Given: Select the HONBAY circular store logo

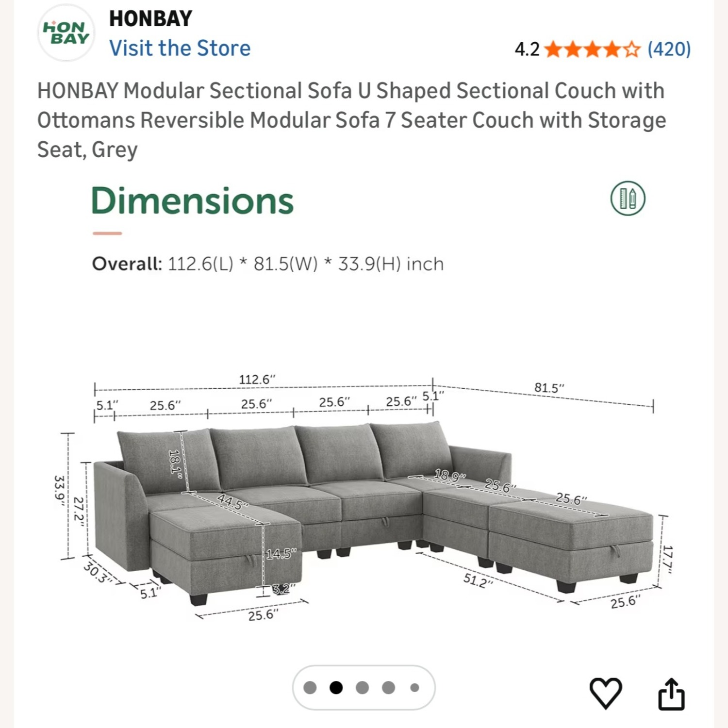Looking at the screenshot, I should point(66,33).
